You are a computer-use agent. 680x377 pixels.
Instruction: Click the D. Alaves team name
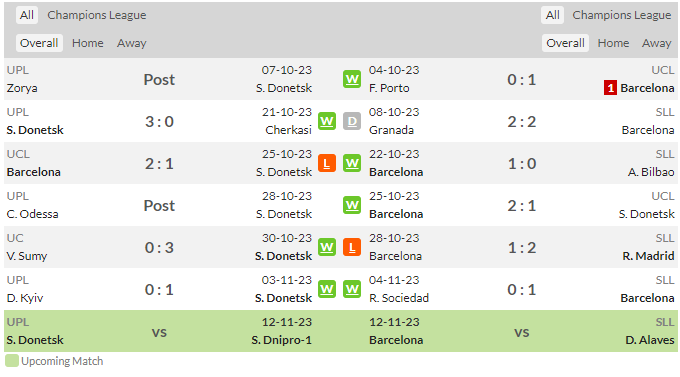point(650,340)
